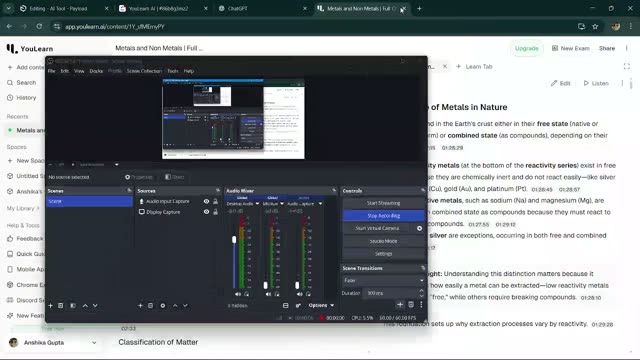Expand the Fade transition dropdown
This screenshot has width=640, height=360.
(383, 280)
